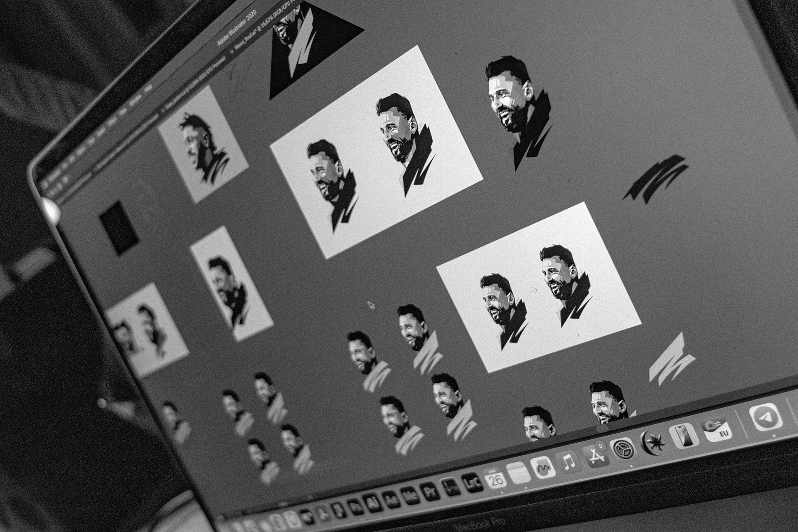The width and height of the screenshot is (798, 532).
Task: Select the small arrow between lower artboard portraits
Action: 533,291
